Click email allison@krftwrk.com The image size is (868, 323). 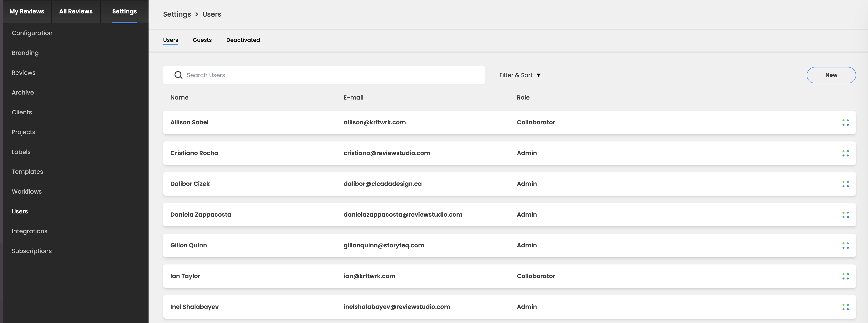click(374, 122)
